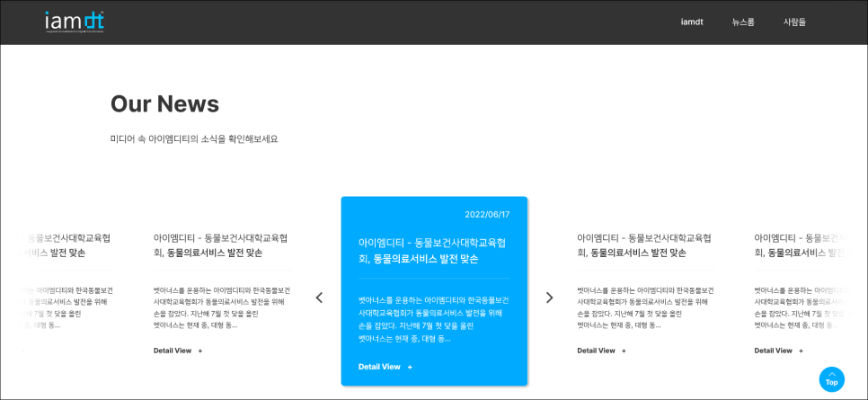The image size is (868, 400).
Task: Click the subtitle 미디어 속 아이엠디티의 소식을 확인해보세요
Action: coord(194,139)
